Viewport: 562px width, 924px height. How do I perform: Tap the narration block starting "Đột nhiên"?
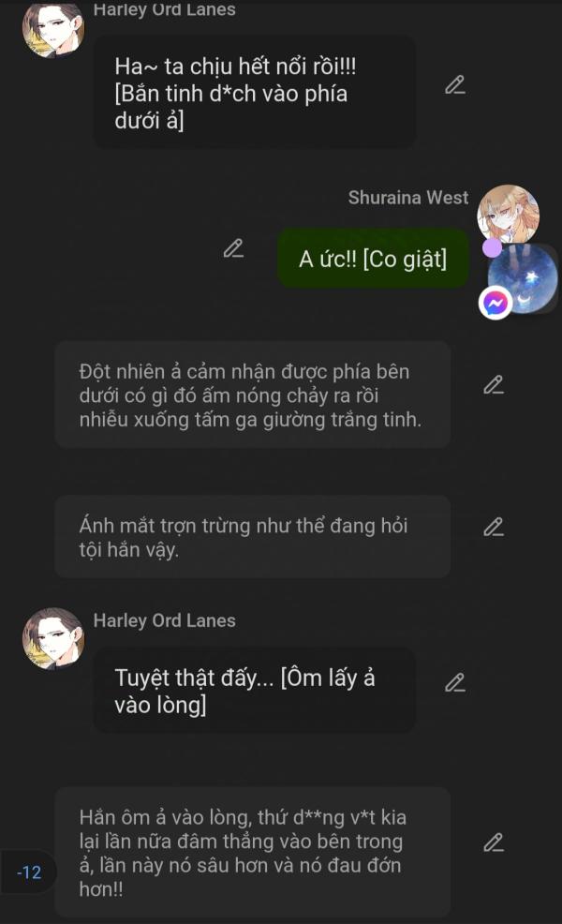point(253,395)
